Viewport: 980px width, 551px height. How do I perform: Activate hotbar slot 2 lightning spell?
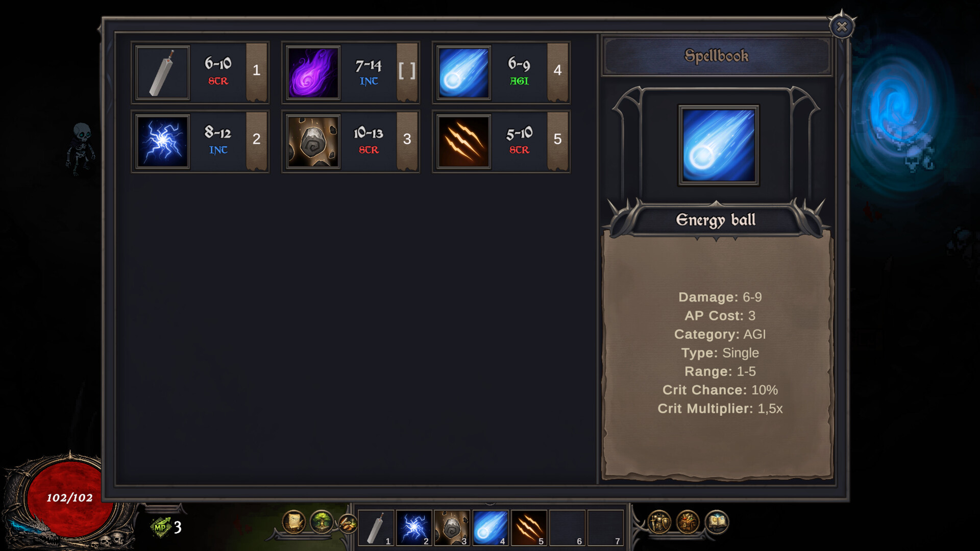(x=414, y=528)
